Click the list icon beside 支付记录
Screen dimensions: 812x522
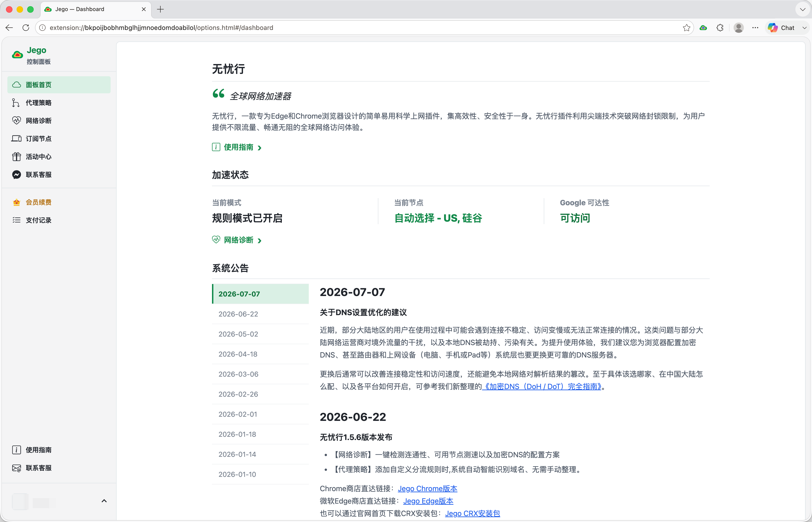16,220
